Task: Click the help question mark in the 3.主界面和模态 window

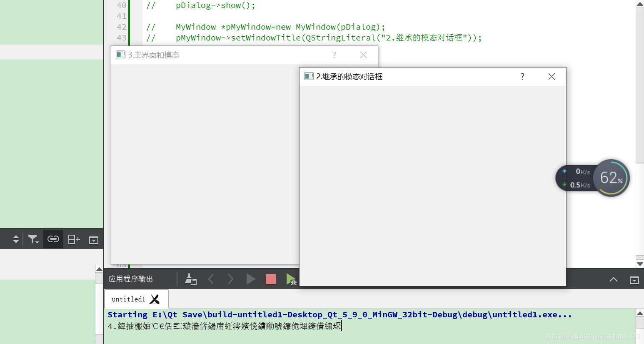Action: (x=334, y=55)
